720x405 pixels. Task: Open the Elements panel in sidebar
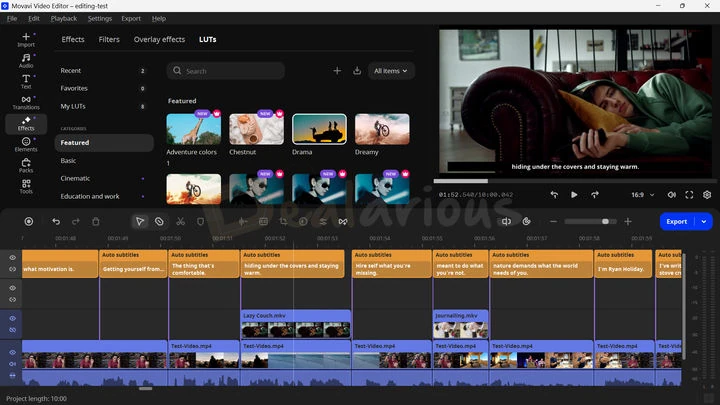25,144
